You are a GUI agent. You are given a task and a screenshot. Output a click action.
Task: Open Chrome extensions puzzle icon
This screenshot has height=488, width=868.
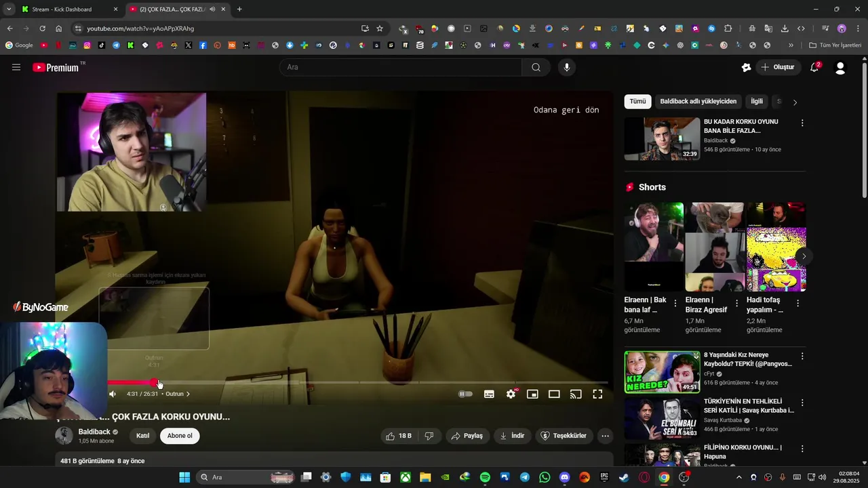(728, 28)
